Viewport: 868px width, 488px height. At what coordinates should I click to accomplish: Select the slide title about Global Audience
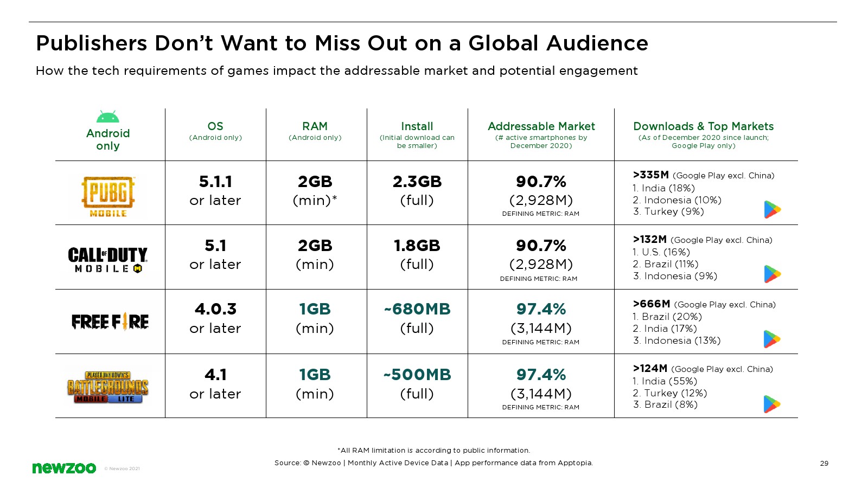342,43
